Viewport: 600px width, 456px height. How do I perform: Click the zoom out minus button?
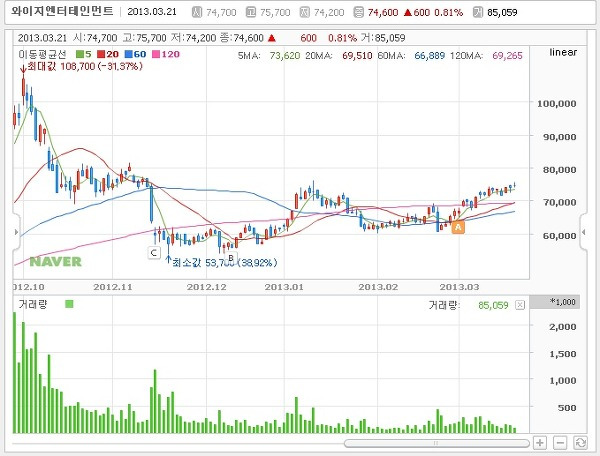click(560, 443)
